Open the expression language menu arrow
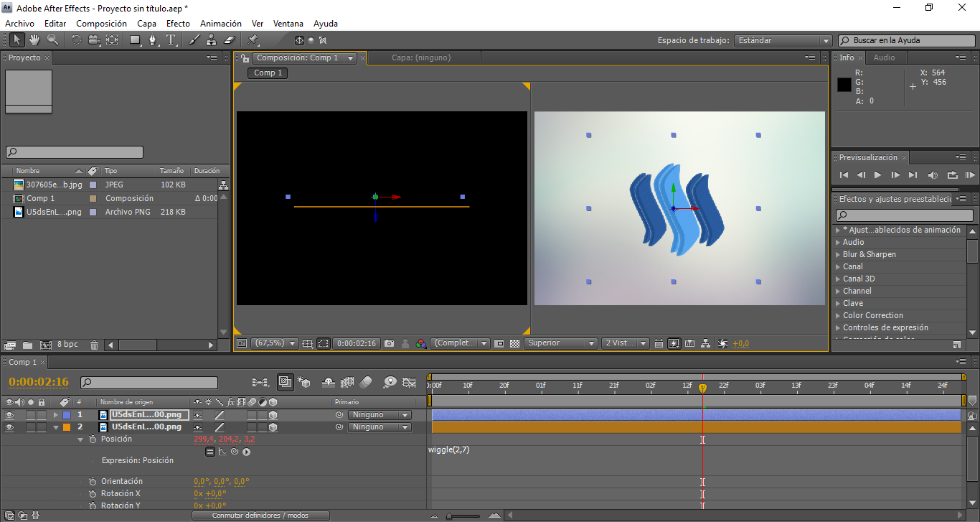980x522 pixels. click(246, 452)
